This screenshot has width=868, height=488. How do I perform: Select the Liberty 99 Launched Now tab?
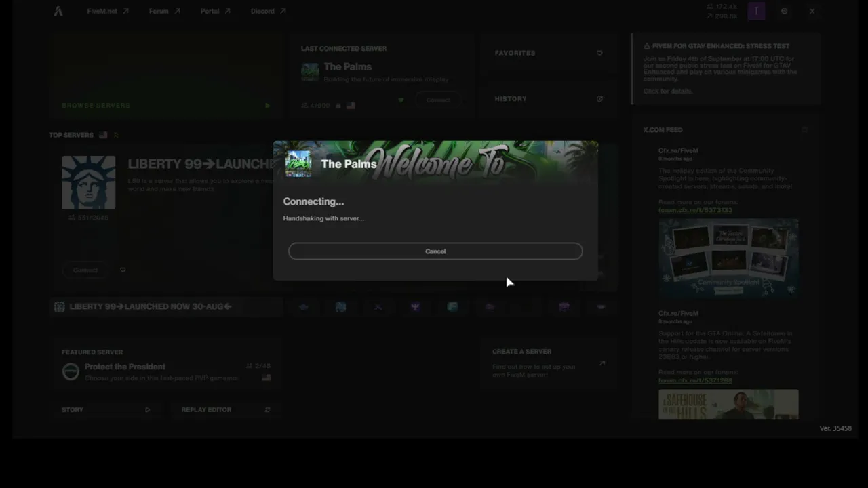point(166,306)
